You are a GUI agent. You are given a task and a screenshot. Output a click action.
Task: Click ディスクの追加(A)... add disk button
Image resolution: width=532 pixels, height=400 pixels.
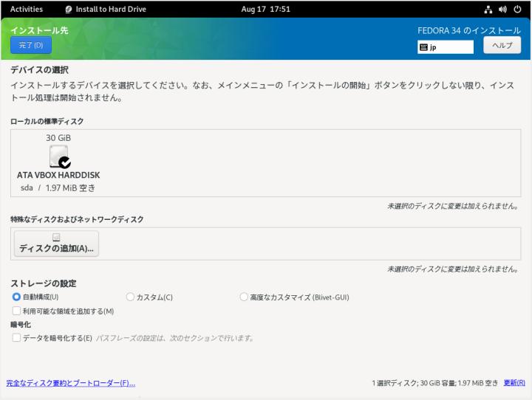56,244
